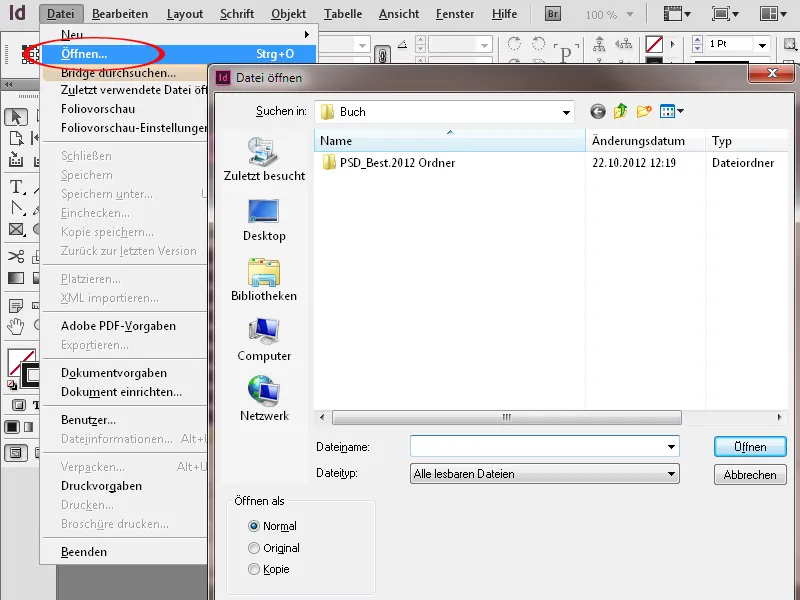
Task: Click the Öffnen button to open the file
Action: (x=749, y=446)
